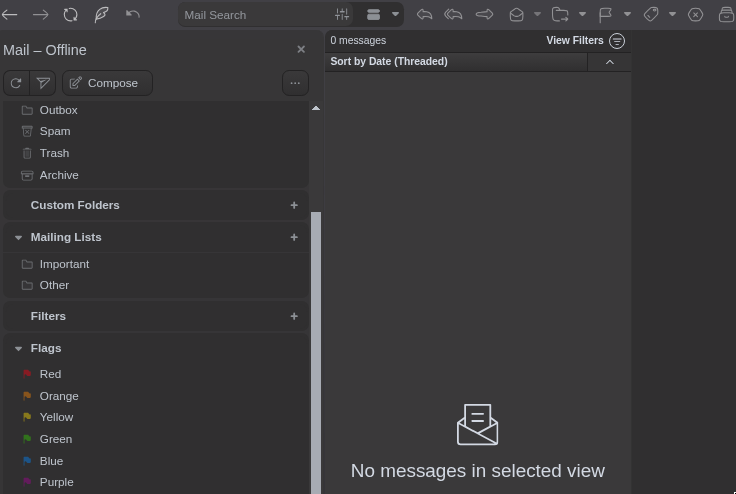
Task: Select the Important mailing list folder
Action: coord(156,264)
